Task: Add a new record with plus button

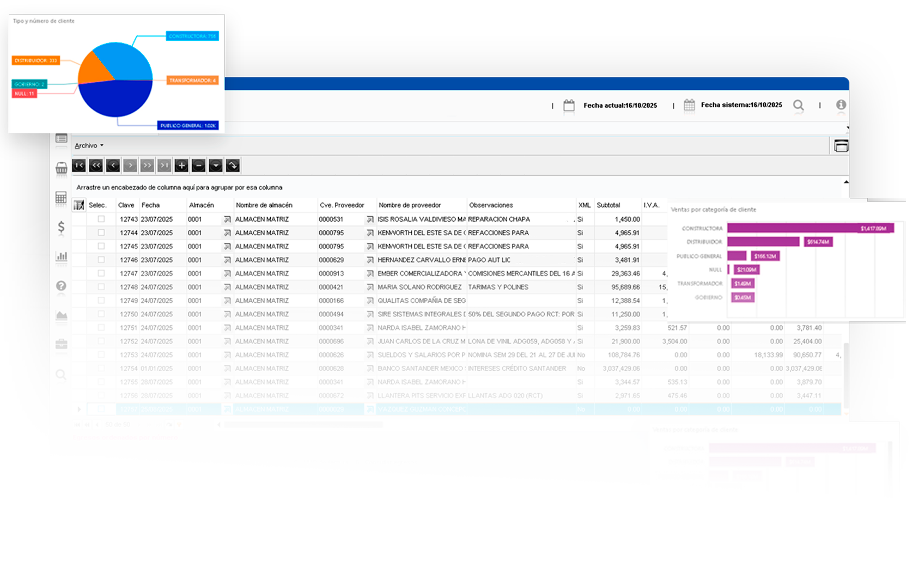Action: click(x=181, y=166)
